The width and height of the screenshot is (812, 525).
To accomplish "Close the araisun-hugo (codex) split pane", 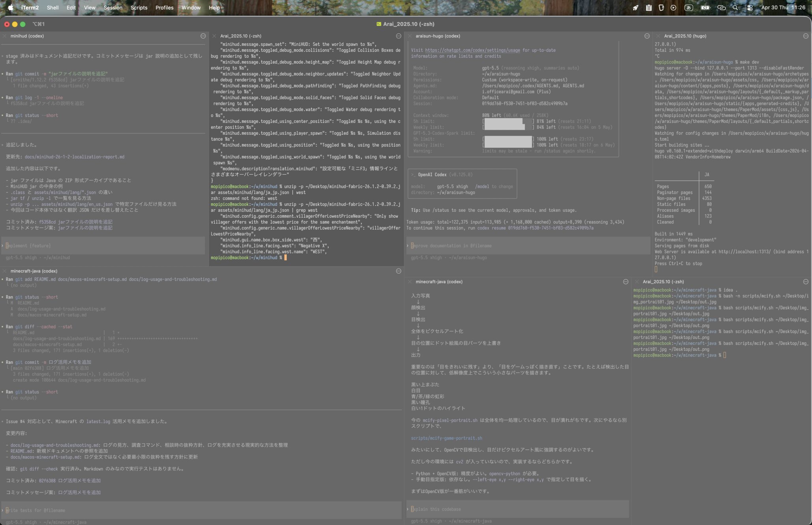I will [410, 36].
